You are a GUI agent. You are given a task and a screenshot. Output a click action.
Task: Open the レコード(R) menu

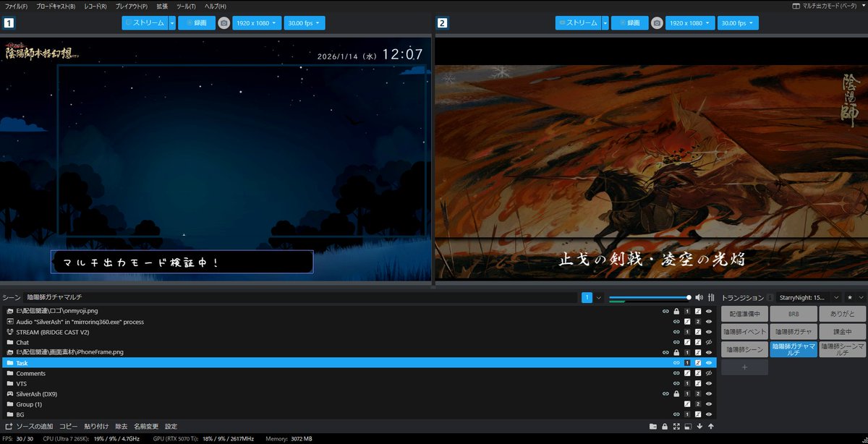point(95,6)
